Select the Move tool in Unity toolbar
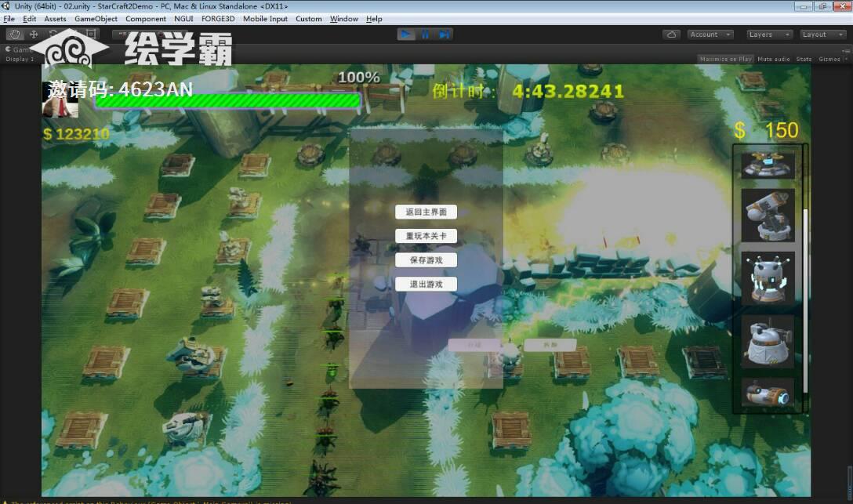 [34, 34]
